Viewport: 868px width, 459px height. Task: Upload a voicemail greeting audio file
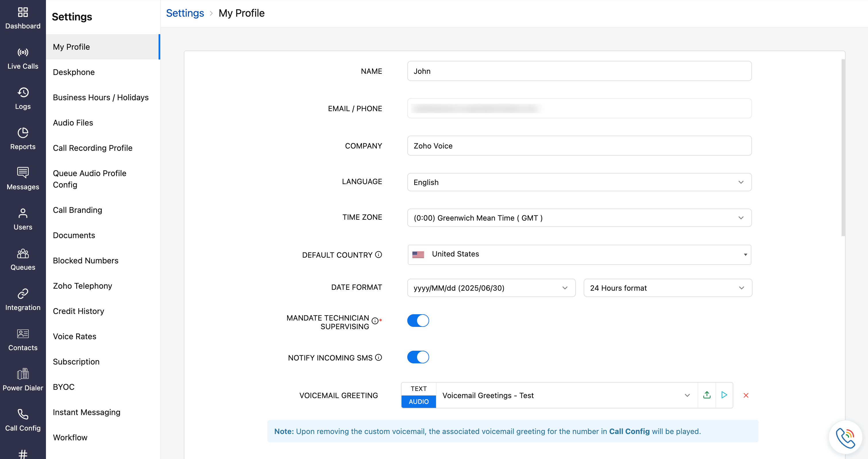click(707, 395)
